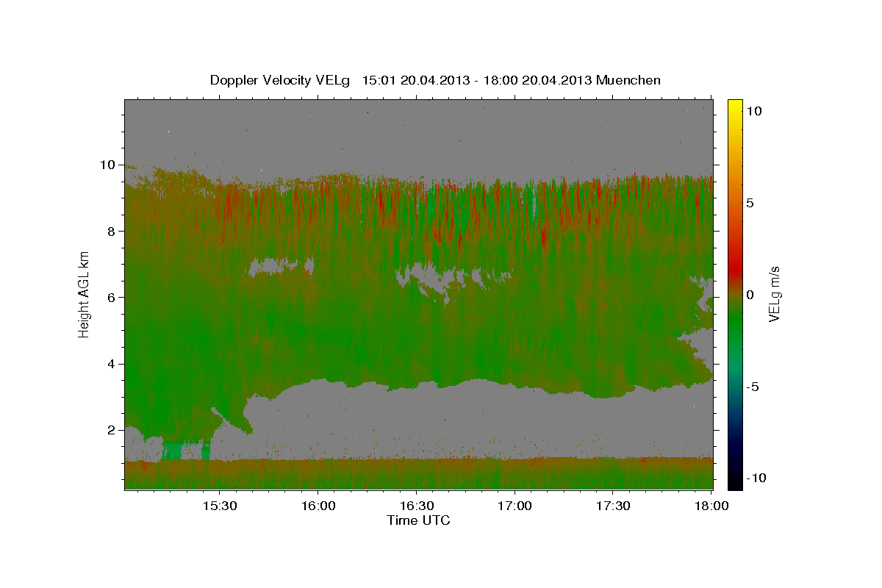Click the 16:30 time tick label

point(416,506)
